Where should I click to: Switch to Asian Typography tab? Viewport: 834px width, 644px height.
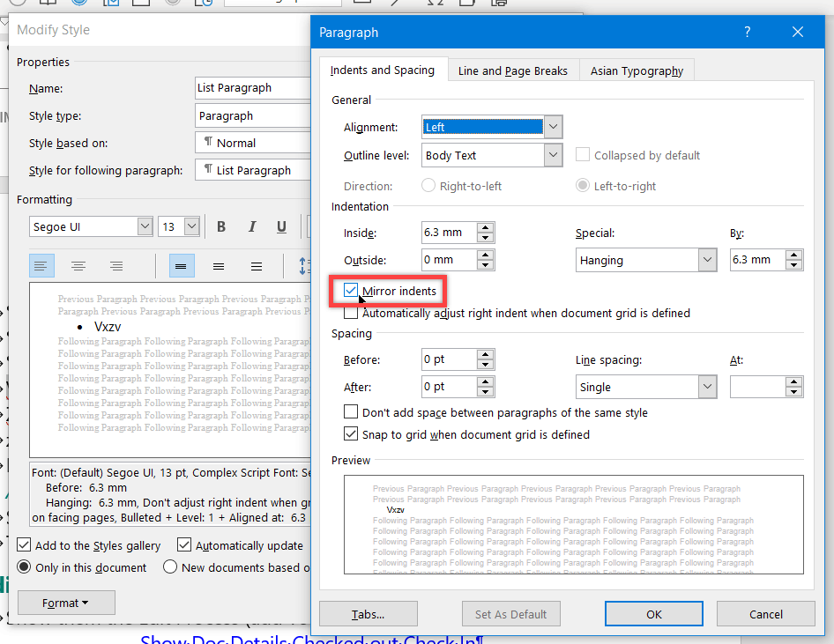point(637,70)
